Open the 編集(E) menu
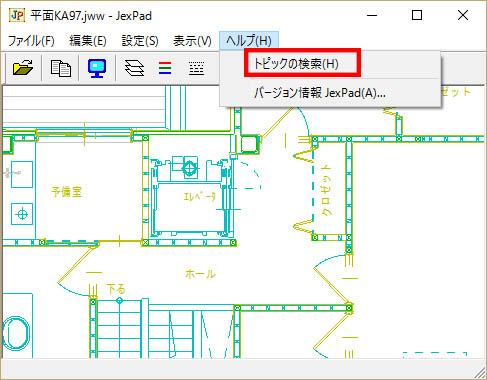487x380 pixels. [88, 41]
